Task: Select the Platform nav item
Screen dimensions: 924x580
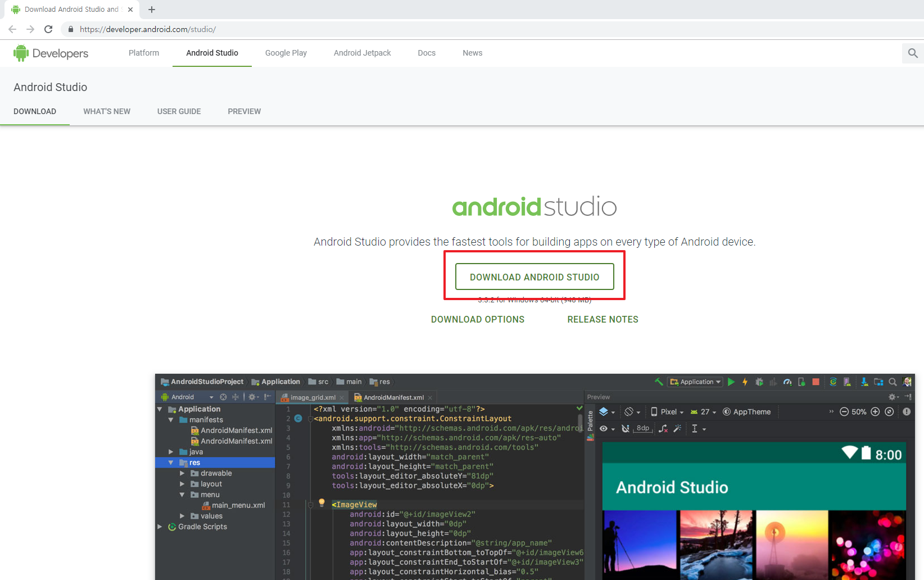Action: (144, 53)
